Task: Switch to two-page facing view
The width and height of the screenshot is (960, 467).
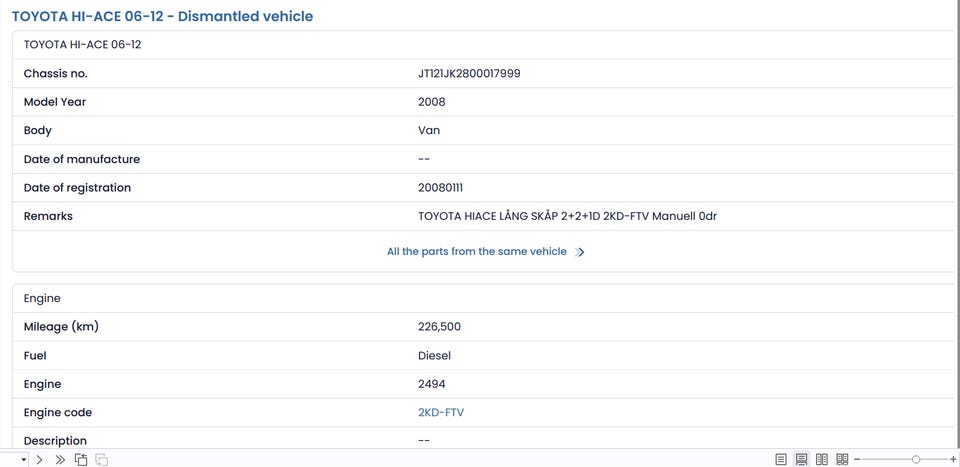Action: pos(822,460)
